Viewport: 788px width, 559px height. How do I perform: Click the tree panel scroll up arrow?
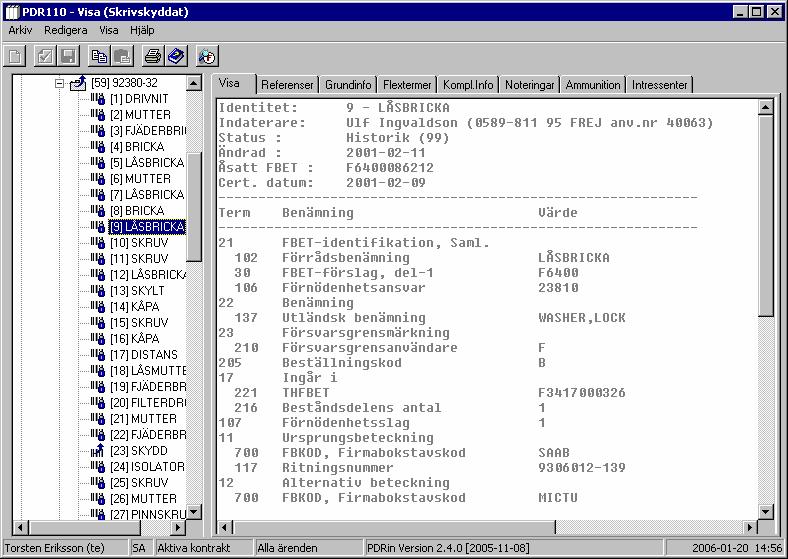coord(194,83)
